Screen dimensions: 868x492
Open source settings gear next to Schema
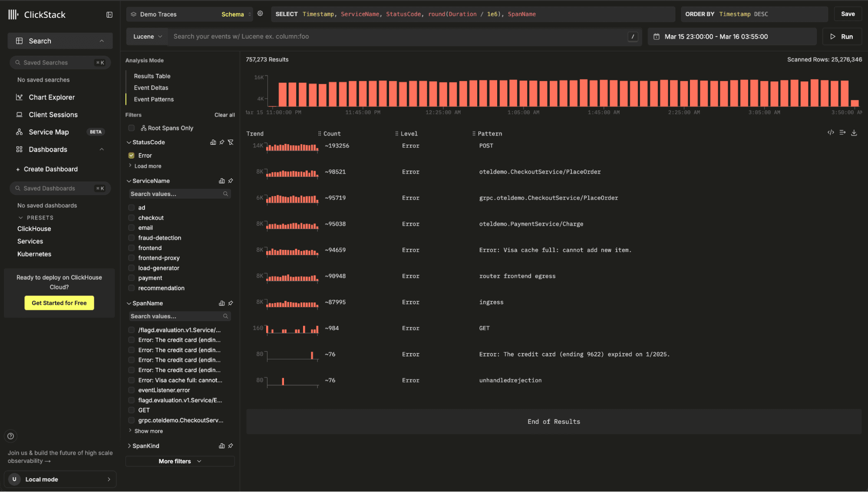(x=260, y=14)
